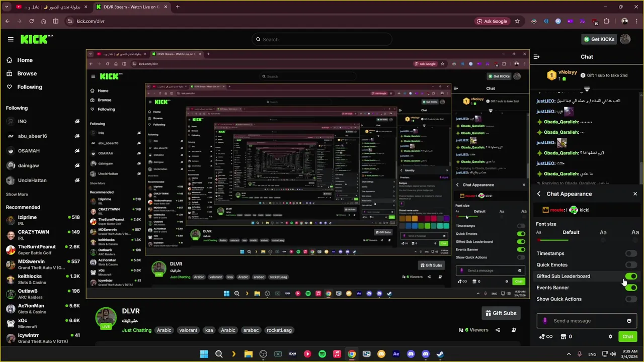This screenshot has height=362, width=644.
Task: Go back from Chat Appearance panel
Action: point(539,194)
